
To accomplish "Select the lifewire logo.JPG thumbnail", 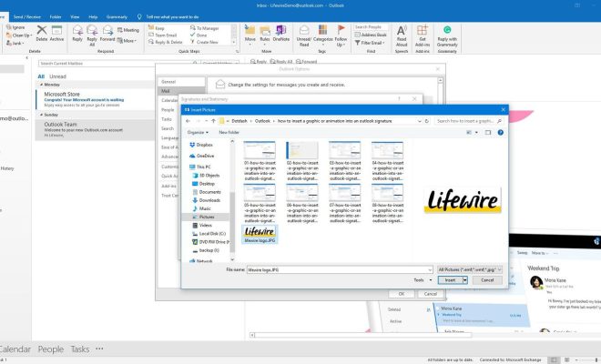I will [x=260, y=234].
